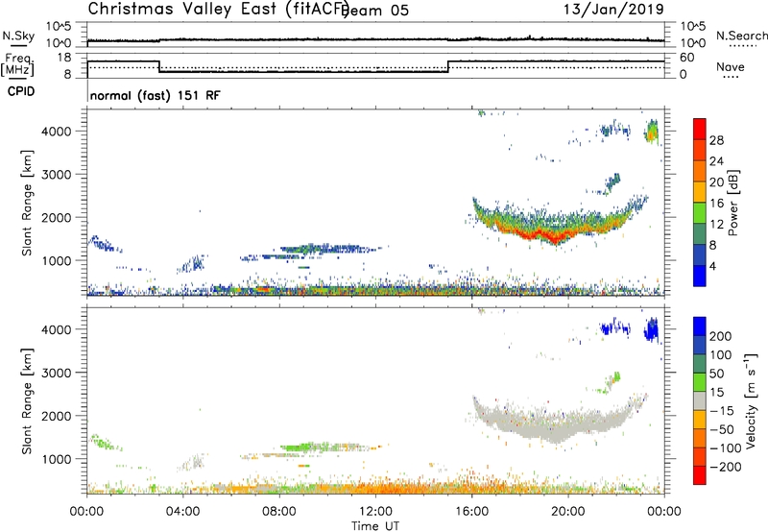Click the '20:00' time tick label
The width and height of the screenshot is (768, 532).
click(567, 512)
